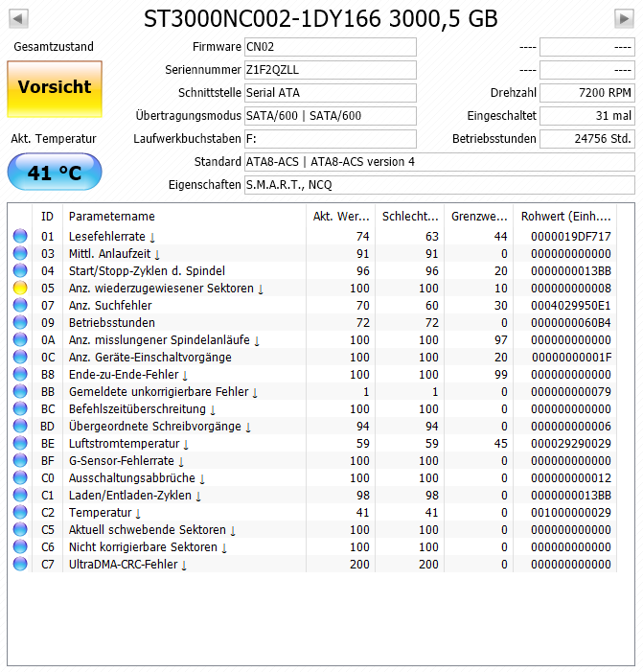Go to previous disk with left arrow

[x=18, y=19]
